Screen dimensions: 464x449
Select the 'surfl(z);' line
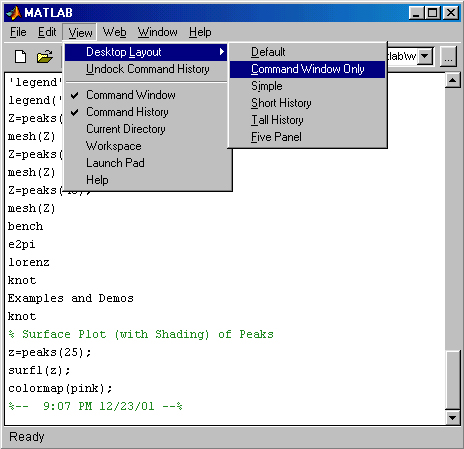pyautogui.click(x=39, y=370)
